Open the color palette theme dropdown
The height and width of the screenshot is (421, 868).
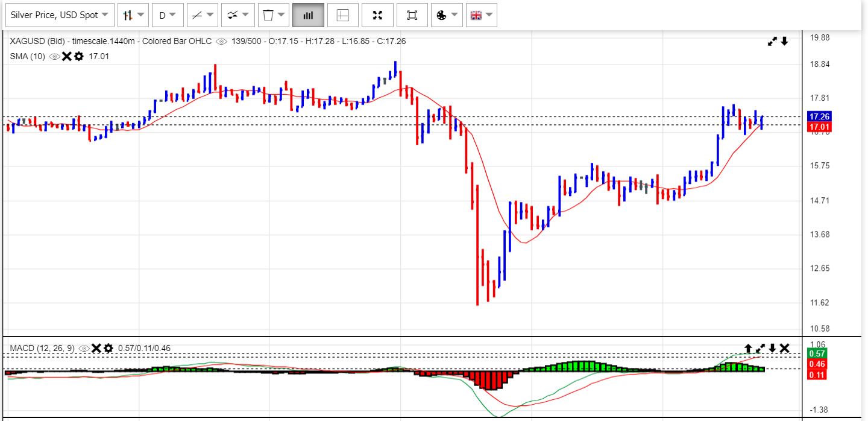447,15
